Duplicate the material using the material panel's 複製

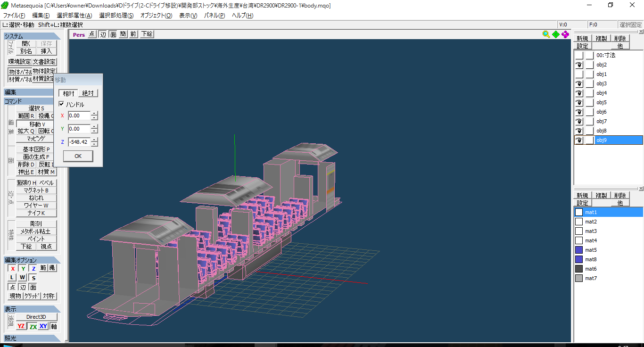(601, 195)
